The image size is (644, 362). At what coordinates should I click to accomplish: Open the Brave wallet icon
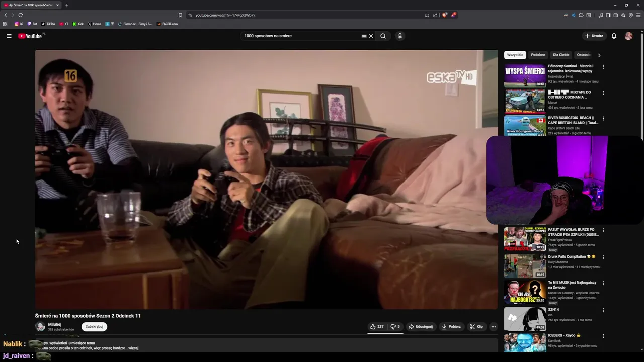coord(615,15)
